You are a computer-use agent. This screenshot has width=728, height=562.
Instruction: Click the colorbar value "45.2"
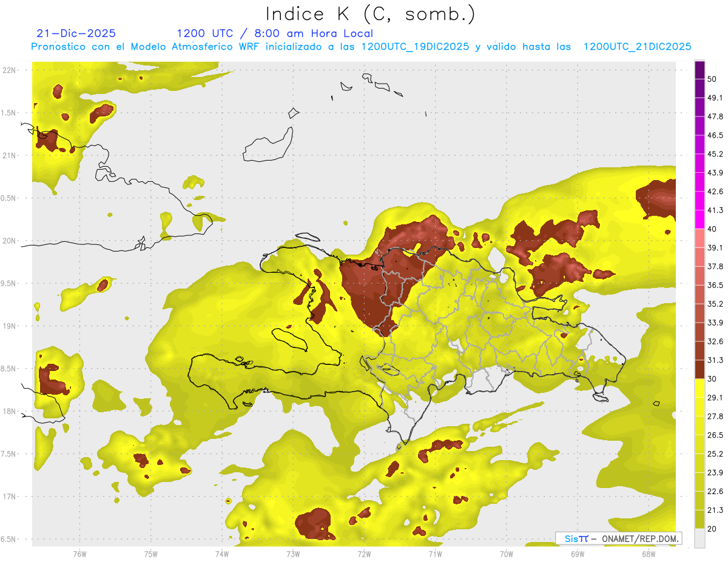pyautogui.click(x=715, y=154)
